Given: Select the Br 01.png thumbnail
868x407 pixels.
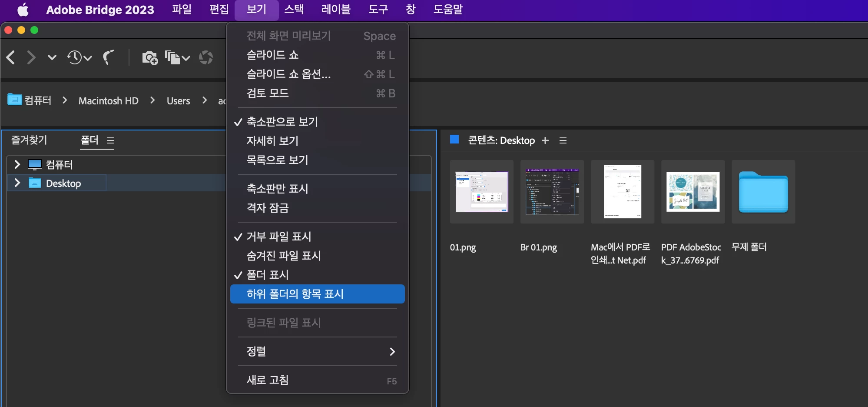Looking at the screenshot, I should pyautogui.click(x=552, y=192).
